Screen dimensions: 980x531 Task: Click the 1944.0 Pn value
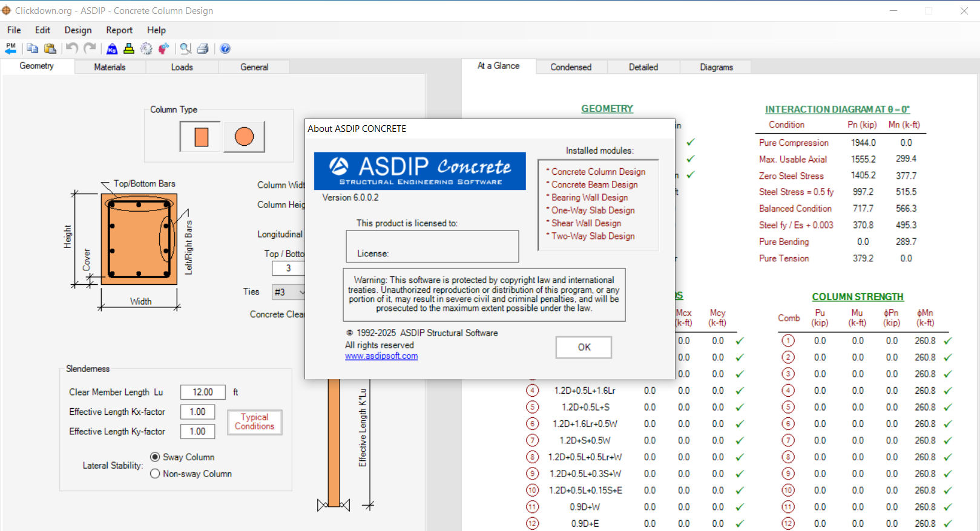pyautogui.click(x=863, y=143)
